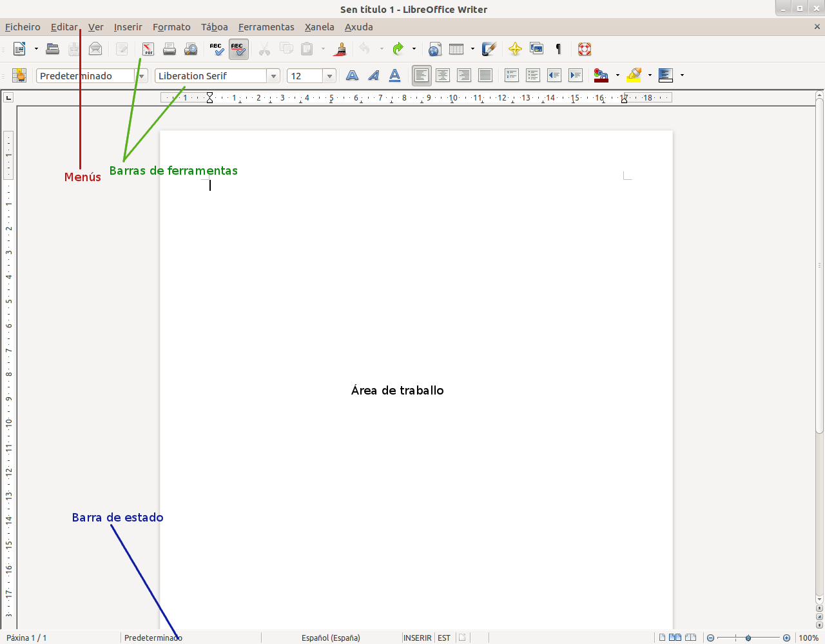Export the document directly as PDF
The image size is (825, 644).
point(148,49)
